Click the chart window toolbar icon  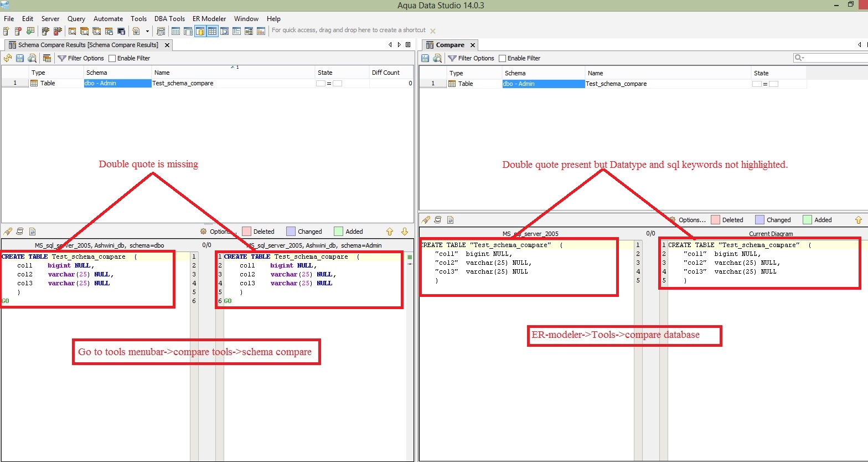click(x=261, y=31)
